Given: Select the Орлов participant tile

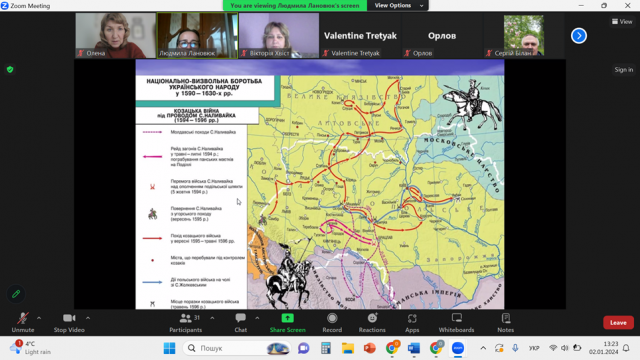Looking at the screenshot, I should click(x=442, y=36).
